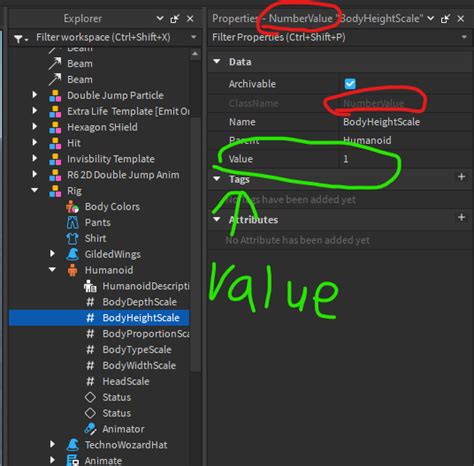Expand the TechnoWozardHat node
Screen dimensions: 474x466
point(52,444)
